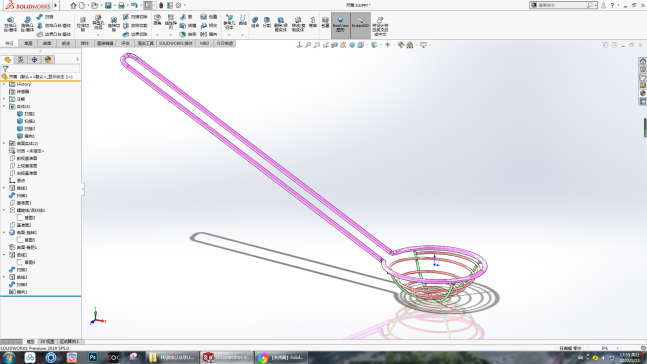Choose the Intersect (相交) tool
Screen dimensions: 647x364
click(x=208, y=26)
